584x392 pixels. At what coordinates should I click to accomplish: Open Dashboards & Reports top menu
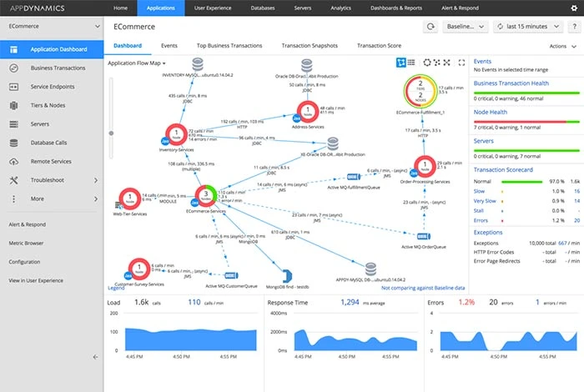click(x=396, y=8)
